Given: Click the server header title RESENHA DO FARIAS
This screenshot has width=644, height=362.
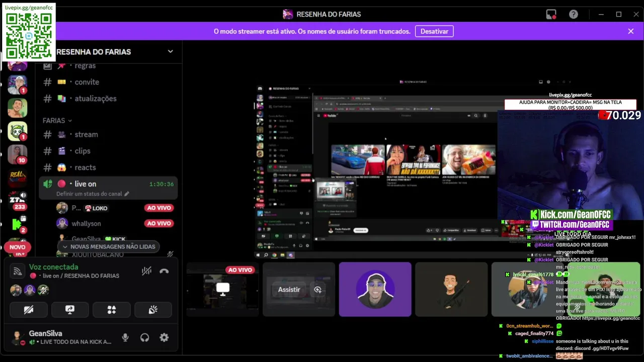Looking at the screenshot, I should pos(94,52).
